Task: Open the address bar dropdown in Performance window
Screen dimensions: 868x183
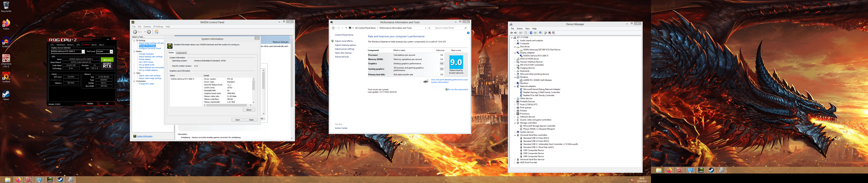Action: click(x=426, y=28)
